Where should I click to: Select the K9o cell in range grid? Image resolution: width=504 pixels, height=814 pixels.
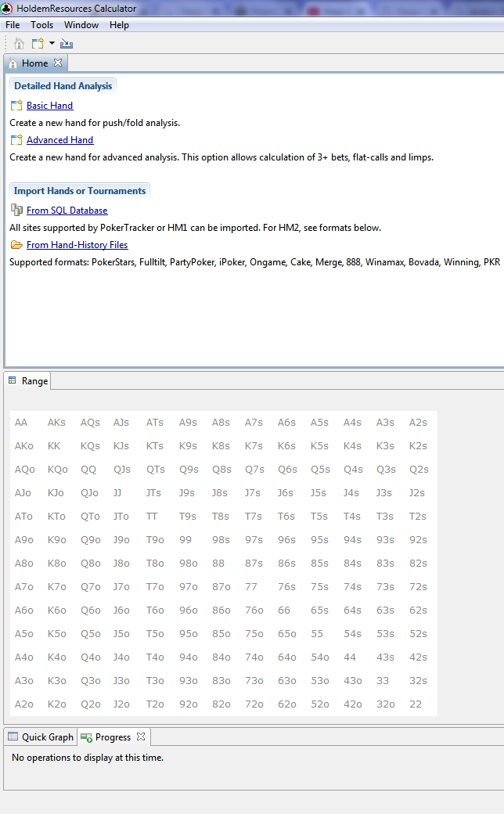(x=56, y=540)
